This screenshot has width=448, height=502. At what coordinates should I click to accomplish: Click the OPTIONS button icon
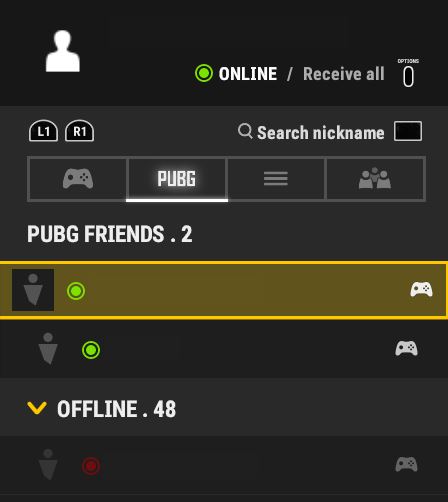(x=408, y=76)
